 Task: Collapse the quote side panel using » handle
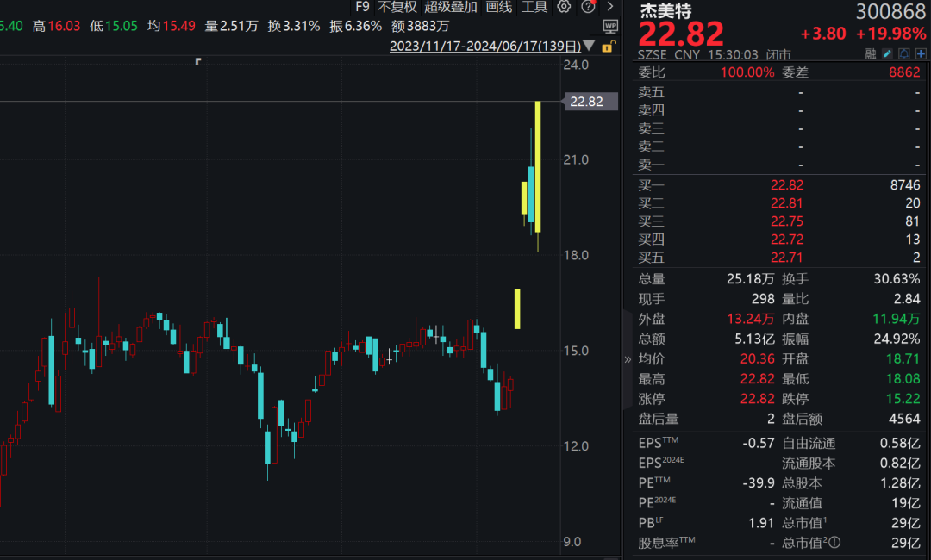coord(628,359)
